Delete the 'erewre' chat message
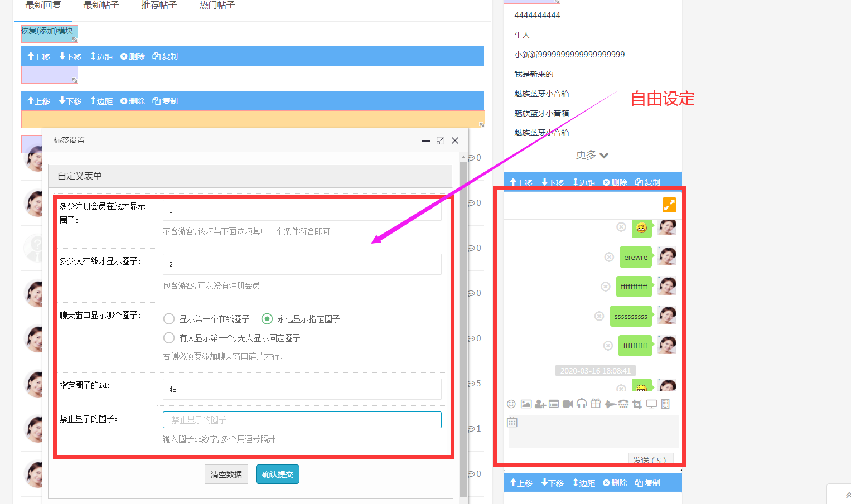This screenshot has width=851, height=504. 609,257
